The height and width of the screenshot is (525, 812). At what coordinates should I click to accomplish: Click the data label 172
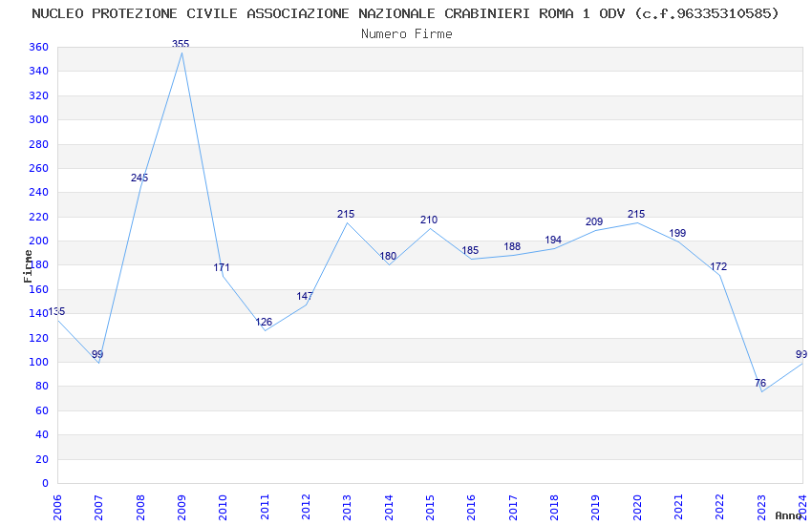pos(718,267)
